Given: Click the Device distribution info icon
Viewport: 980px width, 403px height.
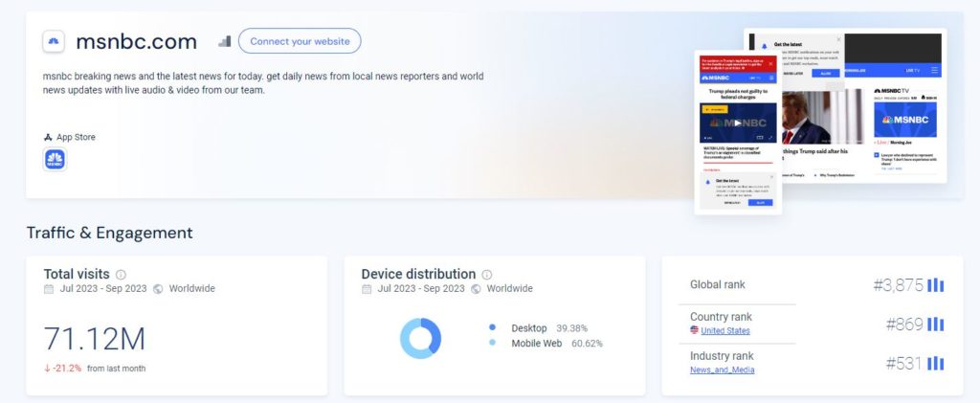Looking at the screenshot, I should [x=487, y=275].
